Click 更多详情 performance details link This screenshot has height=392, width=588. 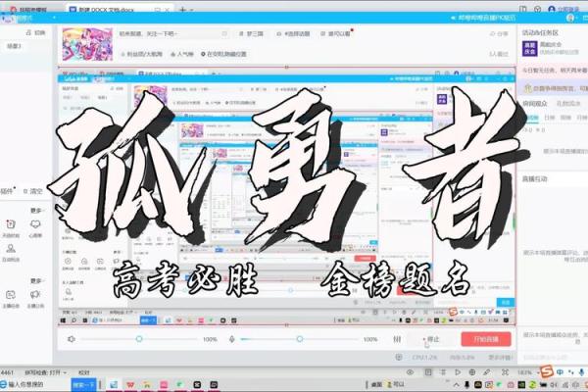(500, 357)
